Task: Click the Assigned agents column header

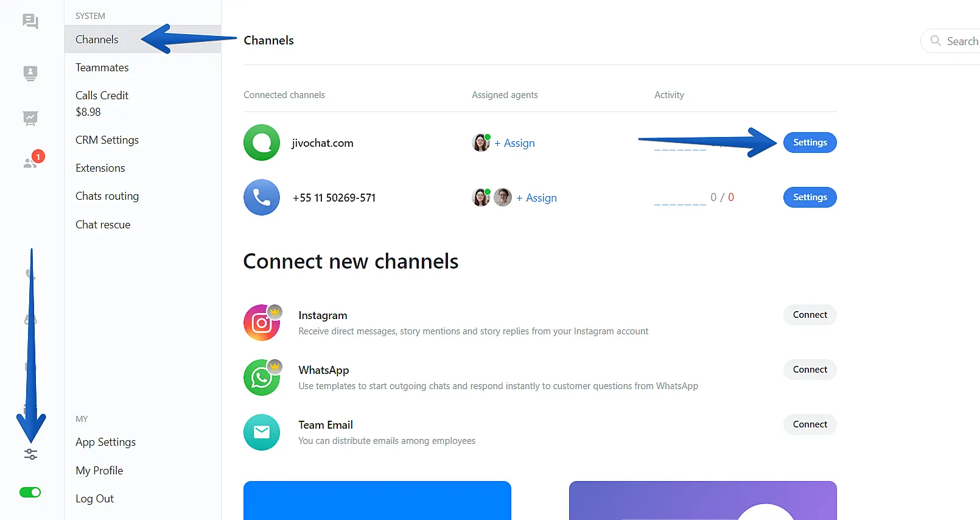Action: [x=505, y=95]
